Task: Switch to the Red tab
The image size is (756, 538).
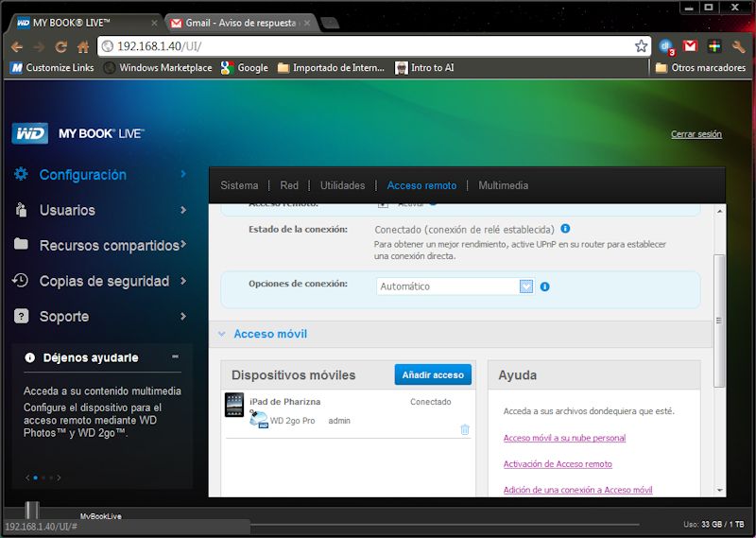Action: [289, 185]
